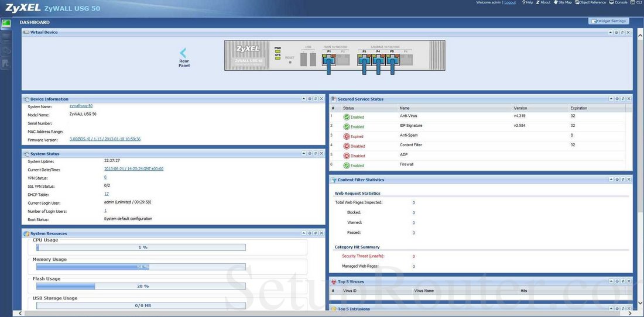Click the P1 WAN port on the device image
The image size is (644, 317).
[328, 60]
